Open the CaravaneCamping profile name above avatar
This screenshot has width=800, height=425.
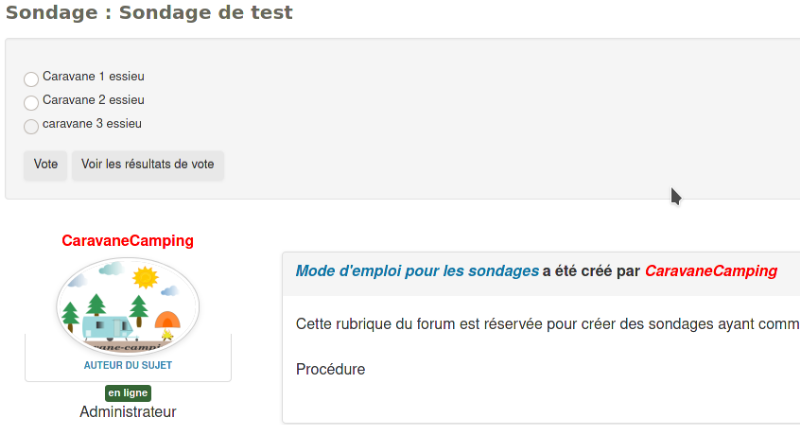coord(128,241)
